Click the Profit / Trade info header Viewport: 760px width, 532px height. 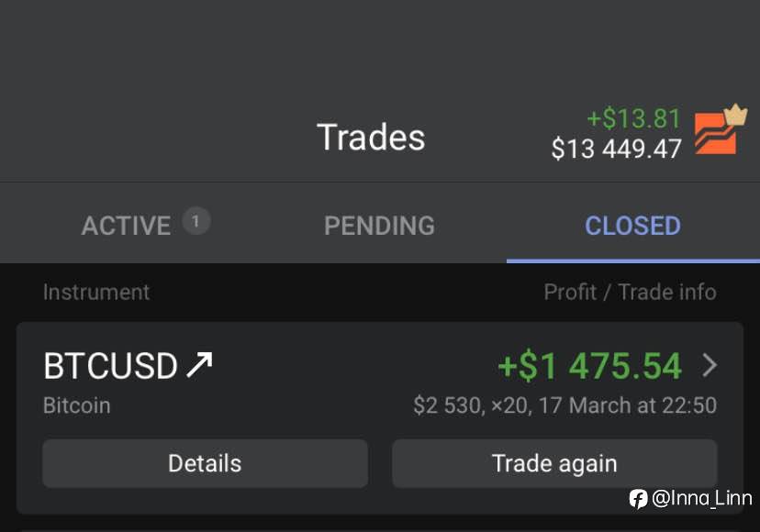pyautogui.click(x=630, y=293)
